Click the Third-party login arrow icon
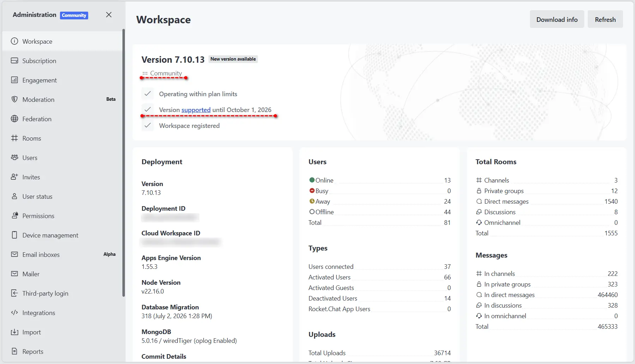 14,293
